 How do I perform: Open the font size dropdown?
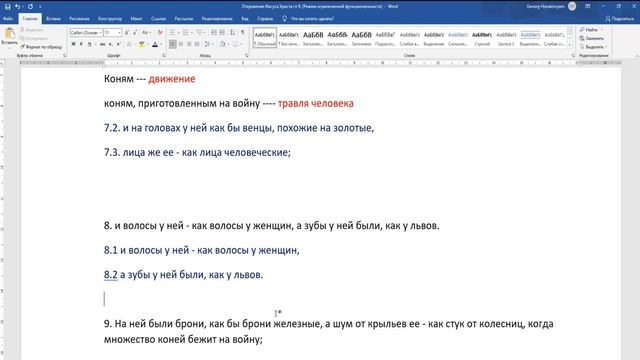pyautogui.click(x=120, y=33)
